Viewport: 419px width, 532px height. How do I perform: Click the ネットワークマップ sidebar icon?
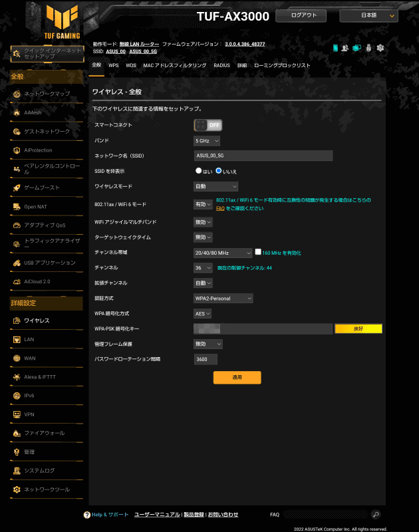[x=17, y=94]
